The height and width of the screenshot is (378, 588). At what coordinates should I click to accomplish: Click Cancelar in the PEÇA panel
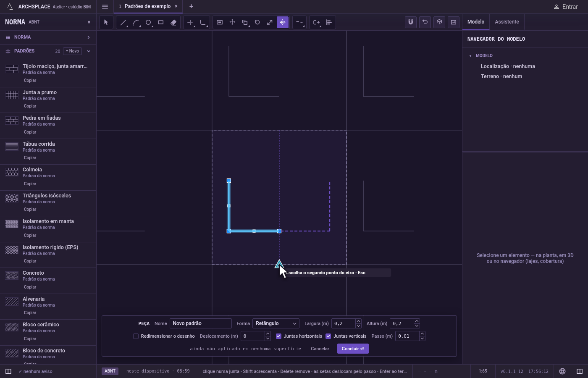320,349
